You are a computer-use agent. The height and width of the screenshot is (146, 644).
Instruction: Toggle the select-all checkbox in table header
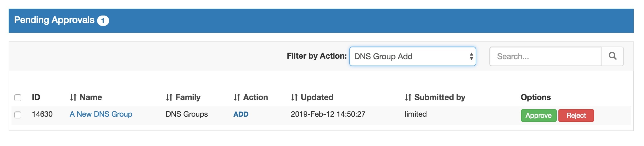point(18,98)
